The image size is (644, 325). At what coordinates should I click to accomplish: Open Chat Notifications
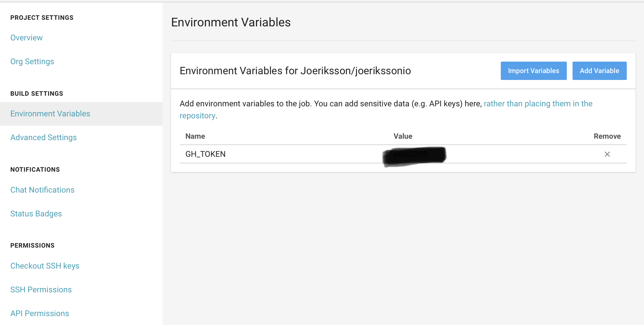pos(42,190)
